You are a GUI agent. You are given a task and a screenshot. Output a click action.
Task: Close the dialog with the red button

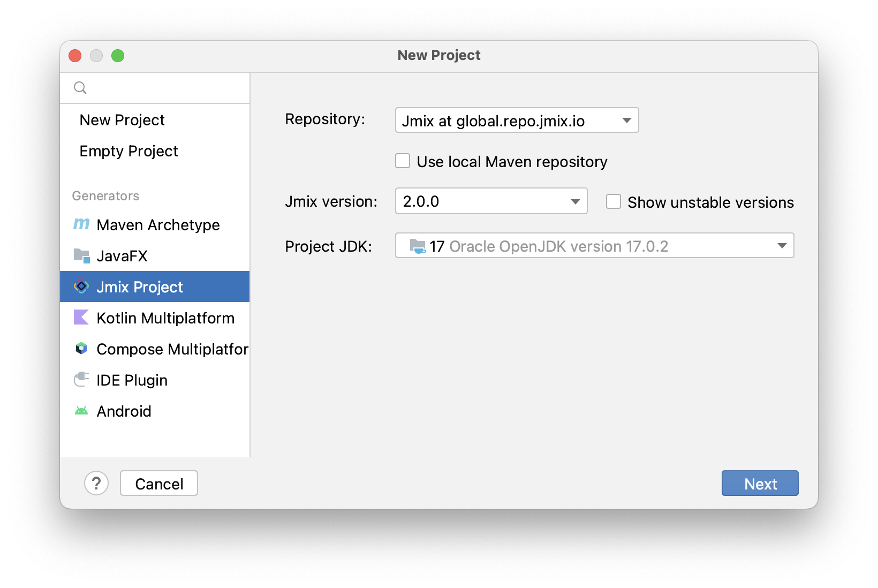tap(75, 56)
